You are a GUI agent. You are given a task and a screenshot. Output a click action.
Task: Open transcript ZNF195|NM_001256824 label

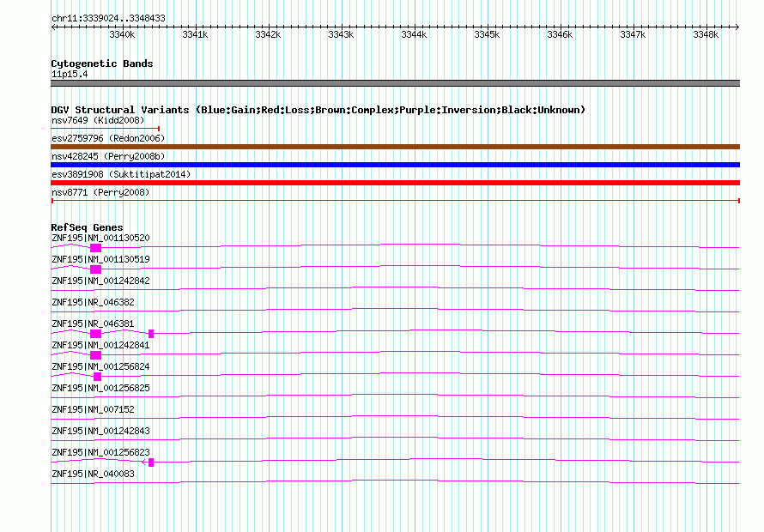point(100,367)
